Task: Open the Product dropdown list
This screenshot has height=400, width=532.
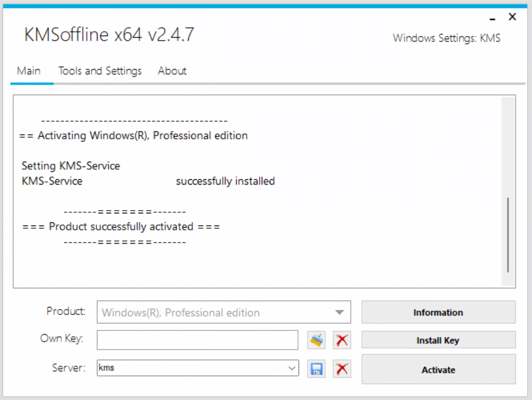Action: tap(224, 312)
